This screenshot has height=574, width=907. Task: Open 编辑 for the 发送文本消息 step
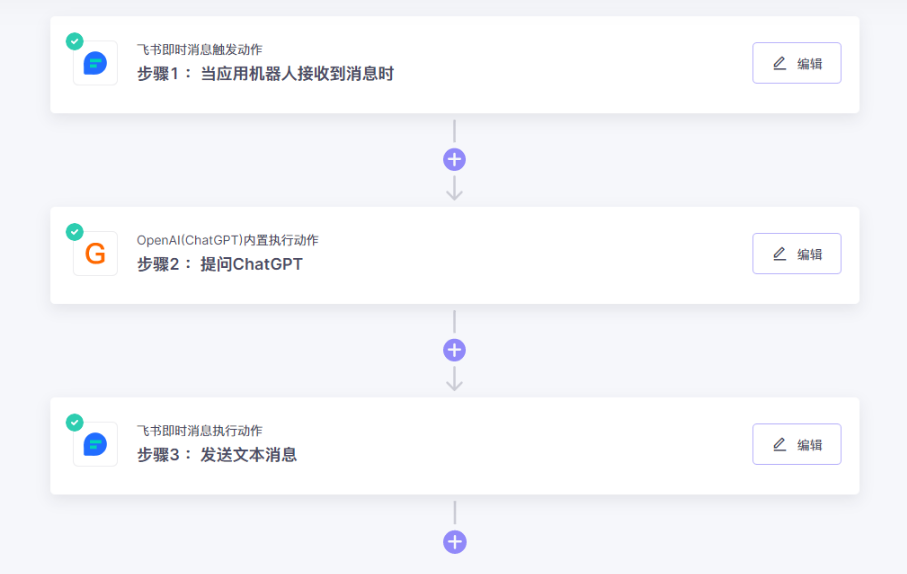tap(796, 444)
